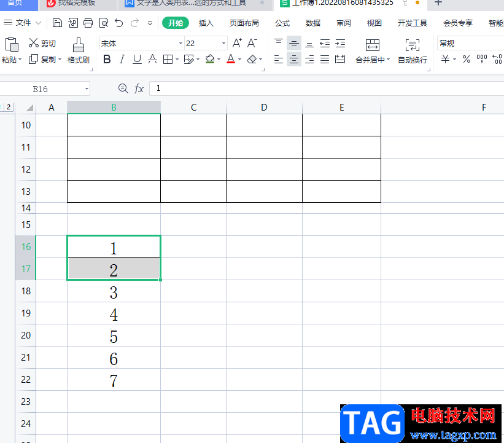Expand the borders dropdown arrow
The image size is (504, 443).
click(x=177, y=59)
